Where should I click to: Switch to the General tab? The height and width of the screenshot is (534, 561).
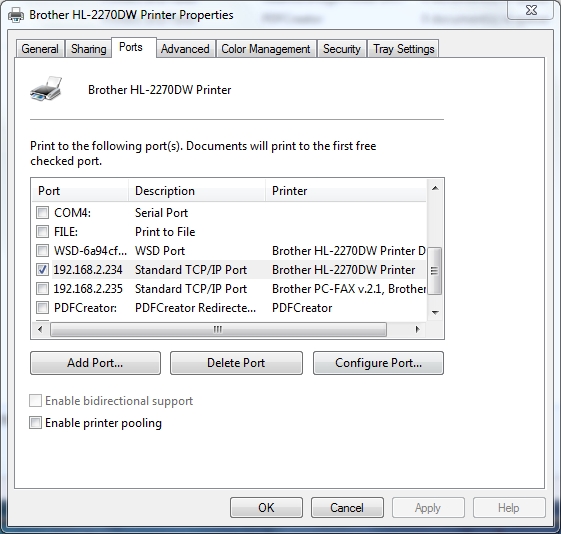[x=40, y=49]
